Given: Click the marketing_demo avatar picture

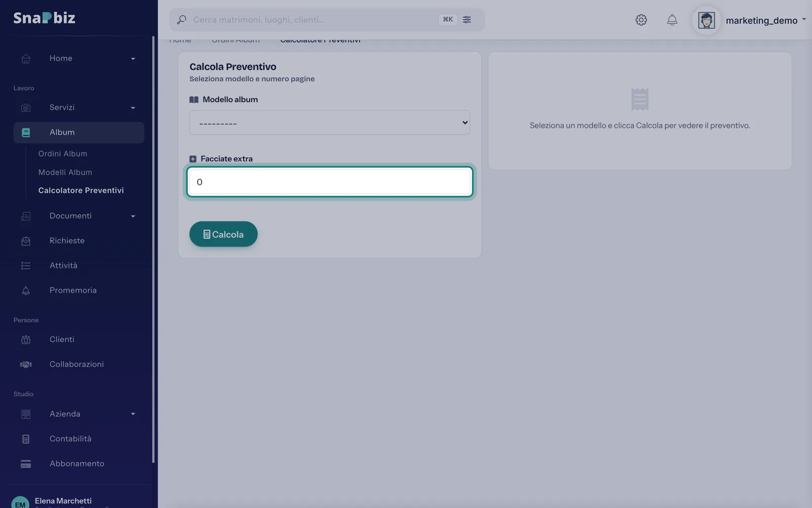Looking at the screenshot, I should [x=706, y=20].
